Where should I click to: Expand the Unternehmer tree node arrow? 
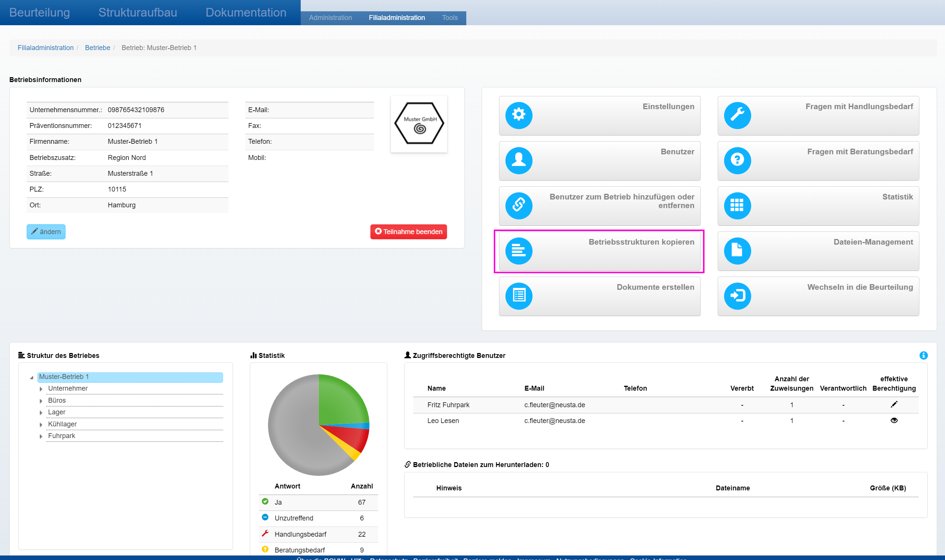click(41, 389)
